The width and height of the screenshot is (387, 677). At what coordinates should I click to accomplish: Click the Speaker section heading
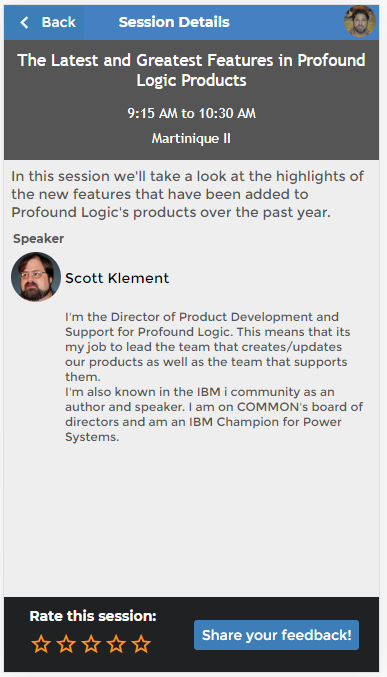(x=38, y=239)
